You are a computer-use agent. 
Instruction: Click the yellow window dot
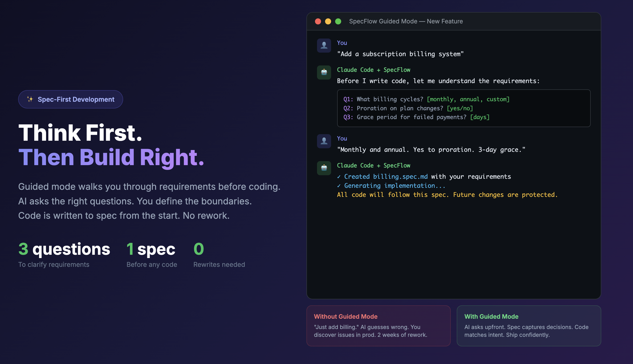click(328, 21)
